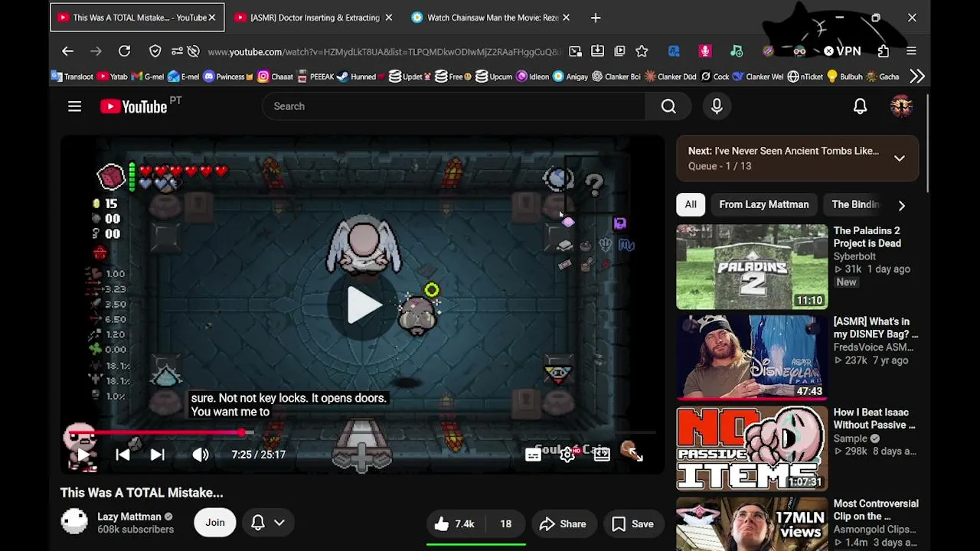
Task: Focus the YouTube Search field
Action: 454,106
